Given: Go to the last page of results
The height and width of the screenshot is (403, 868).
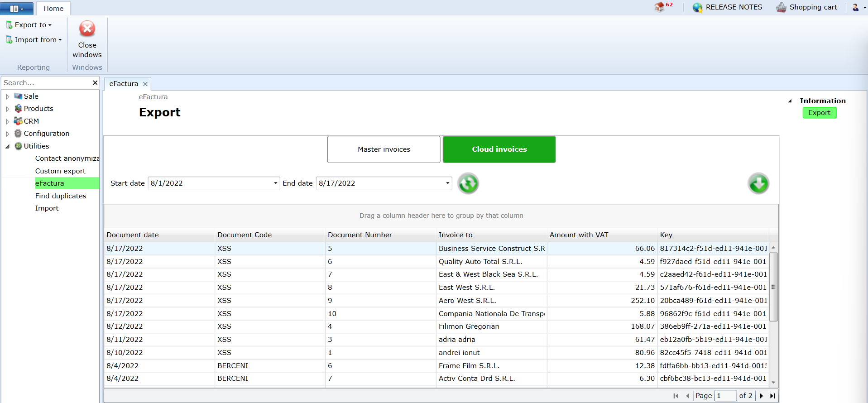Looking at the screenshot, I should [772, 396].
